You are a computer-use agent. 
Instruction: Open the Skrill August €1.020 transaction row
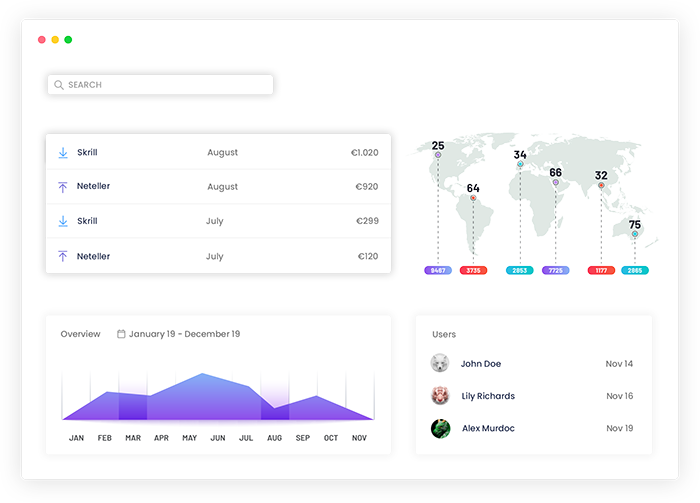click(x=218, y=153)
